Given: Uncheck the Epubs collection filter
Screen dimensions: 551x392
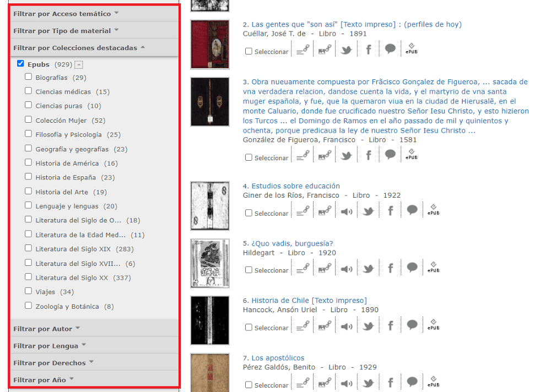Looking at the screenshot, I should [20, 63].
